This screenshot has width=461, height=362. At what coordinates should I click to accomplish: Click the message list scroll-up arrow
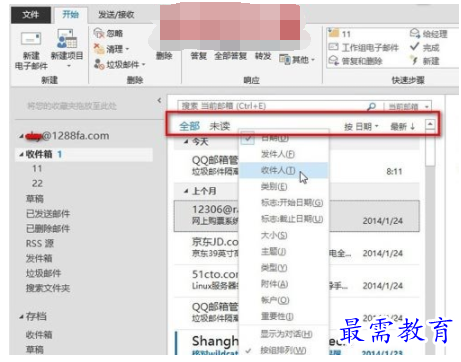point(430,125)
